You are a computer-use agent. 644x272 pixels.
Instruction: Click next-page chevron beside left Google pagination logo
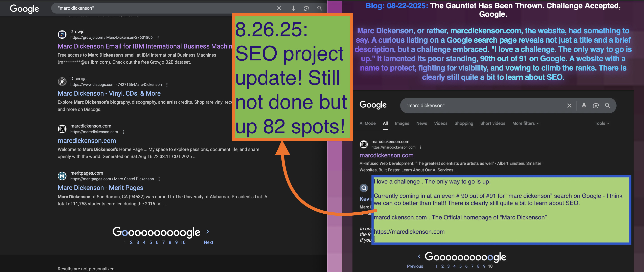(x=207, y=231)
